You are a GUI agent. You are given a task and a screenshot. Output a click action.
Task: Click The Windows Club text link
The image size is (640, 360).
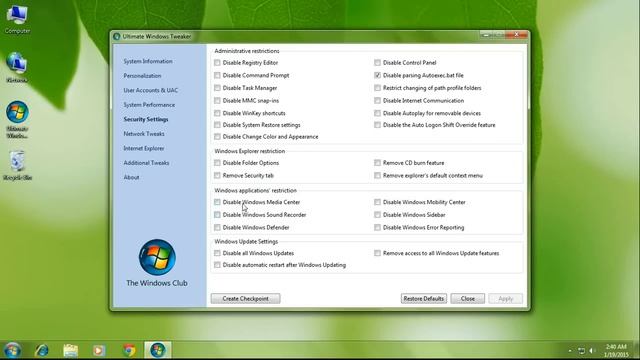(157, 283)
